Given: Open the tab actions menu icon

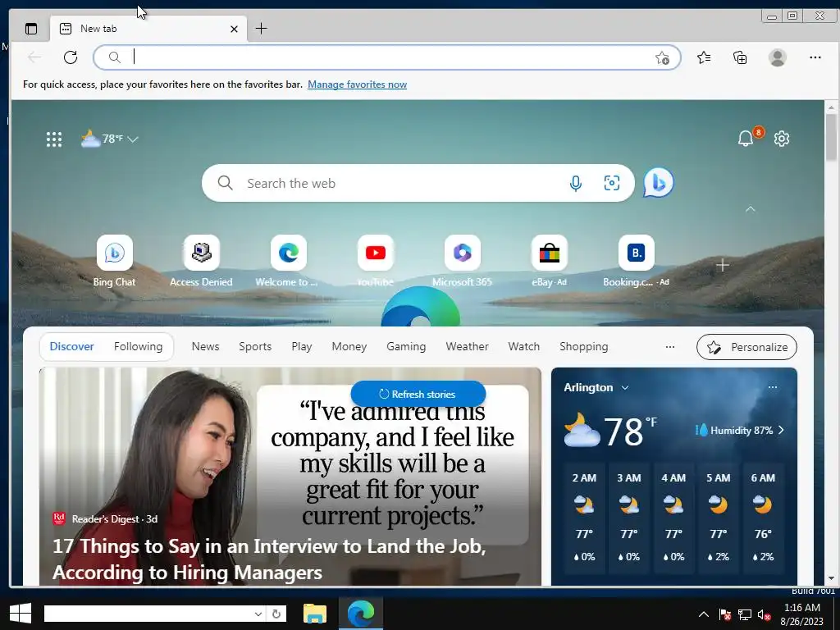Looking at the screenshot, I should [x=31, y=29].
